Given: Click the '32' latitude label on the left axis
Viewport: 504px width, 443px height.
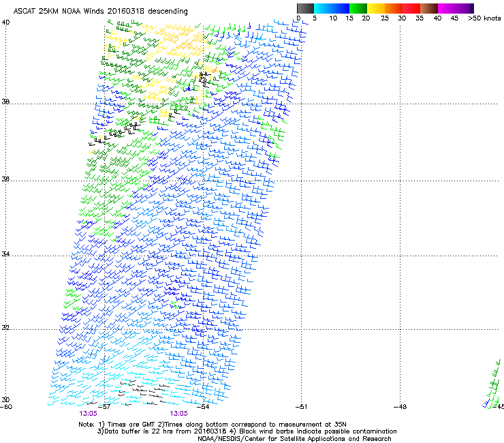Looking at the screenshot, I should [x=5, y=328].
